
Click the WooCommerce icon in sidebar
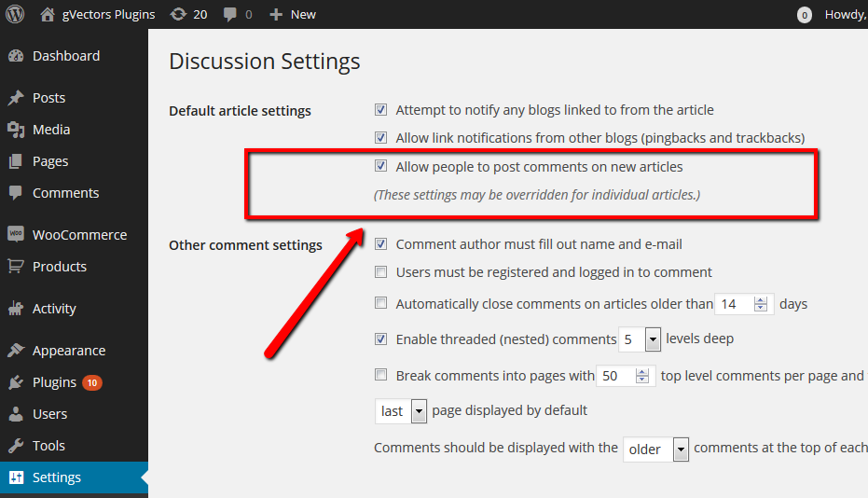(x=16, y=235)
